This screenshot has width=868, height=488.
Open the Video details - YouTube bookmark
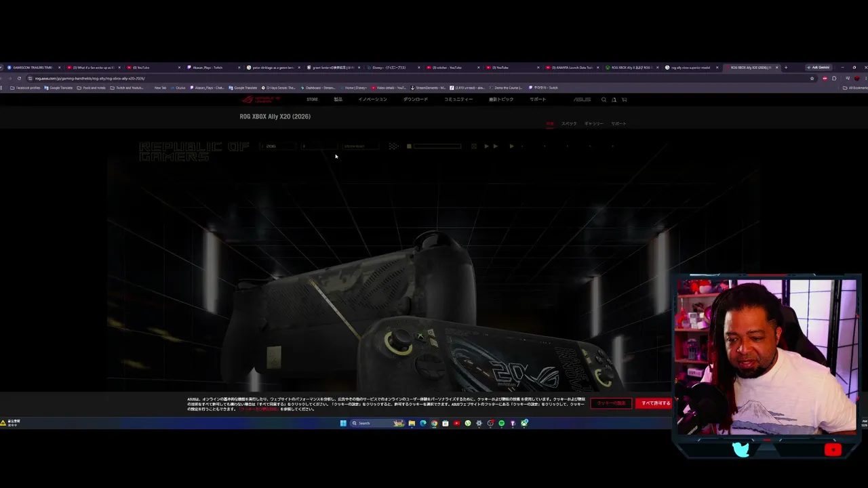[389, 87]
